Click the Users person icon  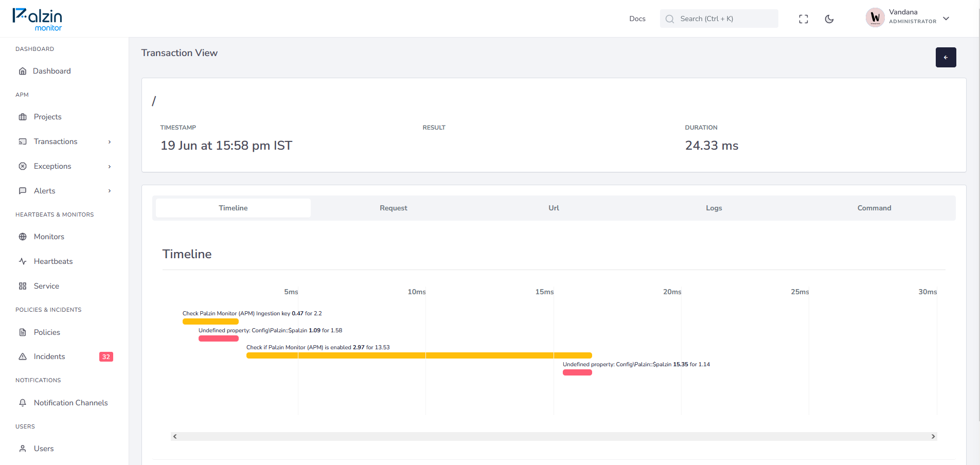click(x=23, y=449)
